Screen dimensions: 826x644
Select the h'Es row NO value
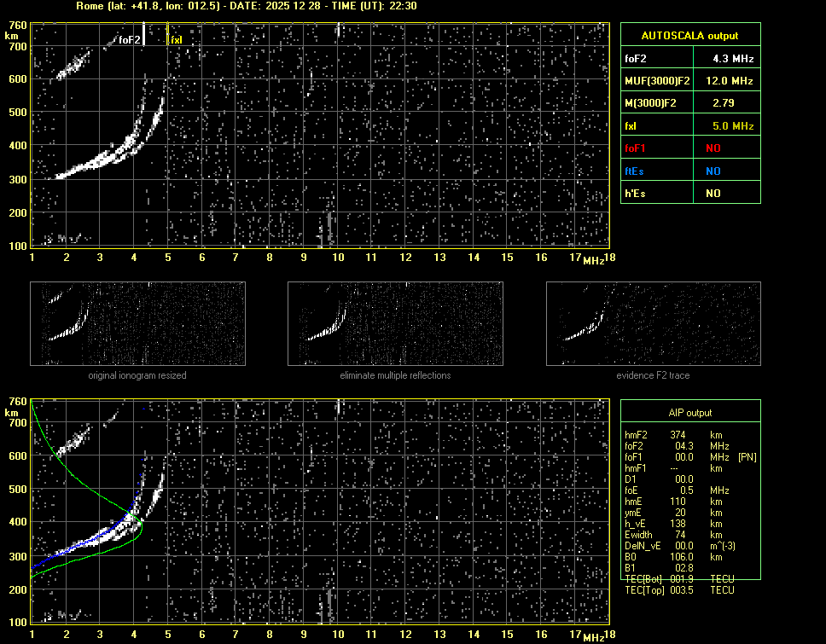click(x=713, y=194)
